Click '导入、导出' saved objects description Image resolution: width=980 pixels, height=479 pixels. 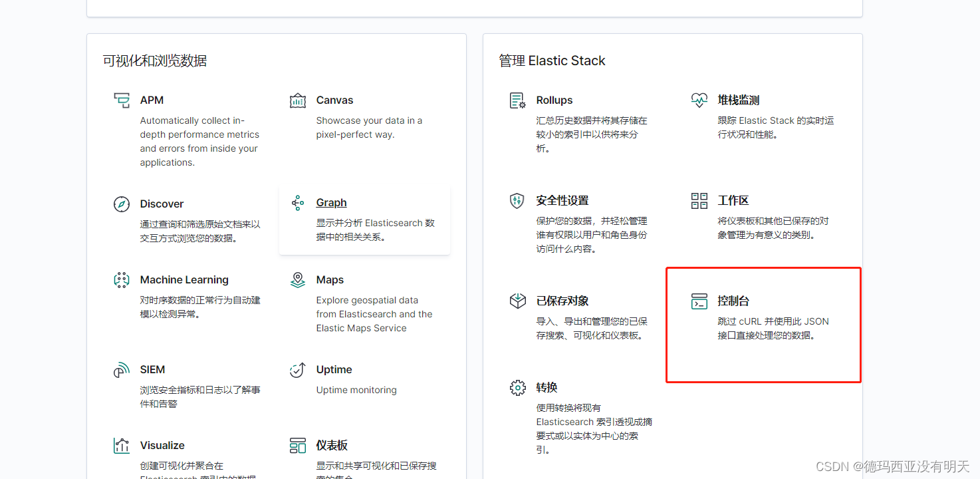[x=592, y=329]
